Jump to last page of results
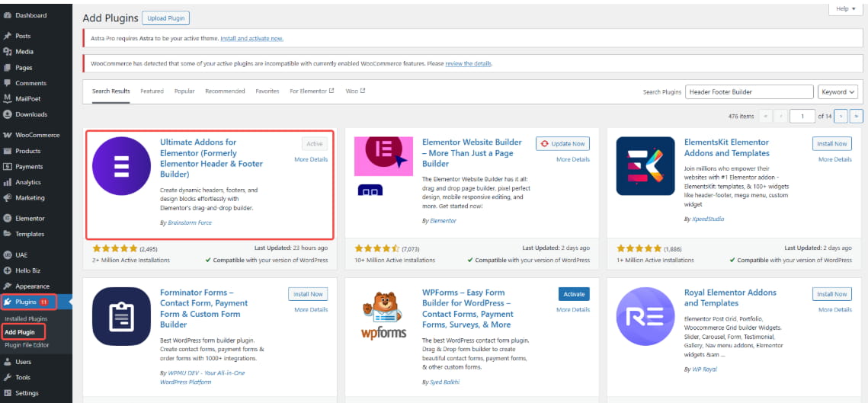The image size is (868, 403). click(857, 117)
